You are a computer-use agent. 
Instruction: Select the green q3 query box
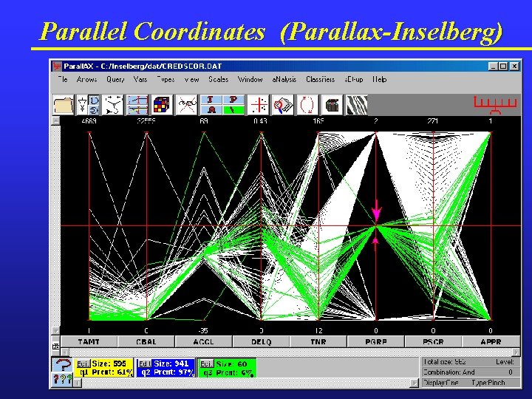[227, 368]
